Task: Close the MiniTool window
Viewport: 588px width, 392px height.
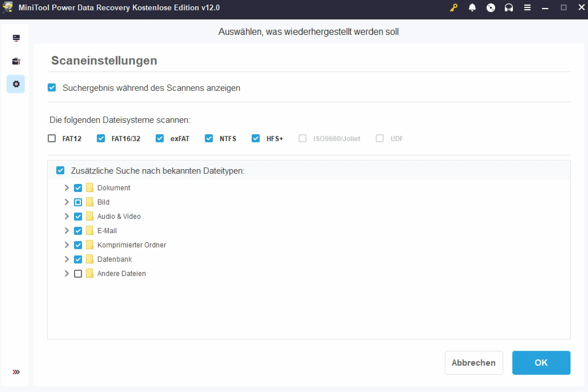Action: coord(581,7)
